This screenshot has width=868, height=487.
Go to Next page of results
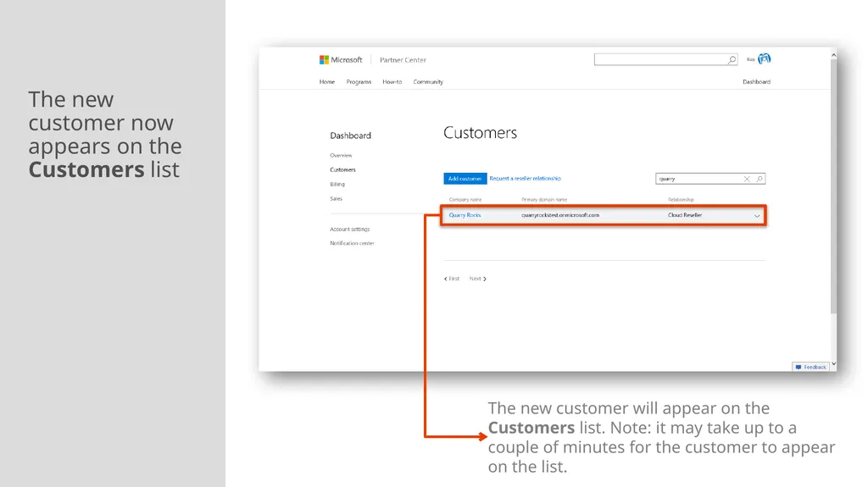coord(478,279)
